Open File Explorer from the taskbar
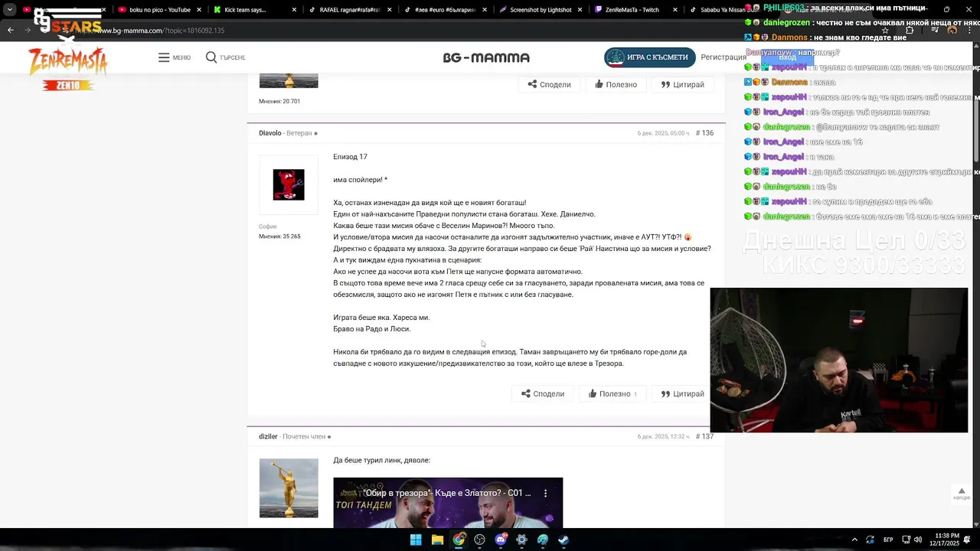The width and height of the screenshot is (980, 551). click(x=437, y=540)
